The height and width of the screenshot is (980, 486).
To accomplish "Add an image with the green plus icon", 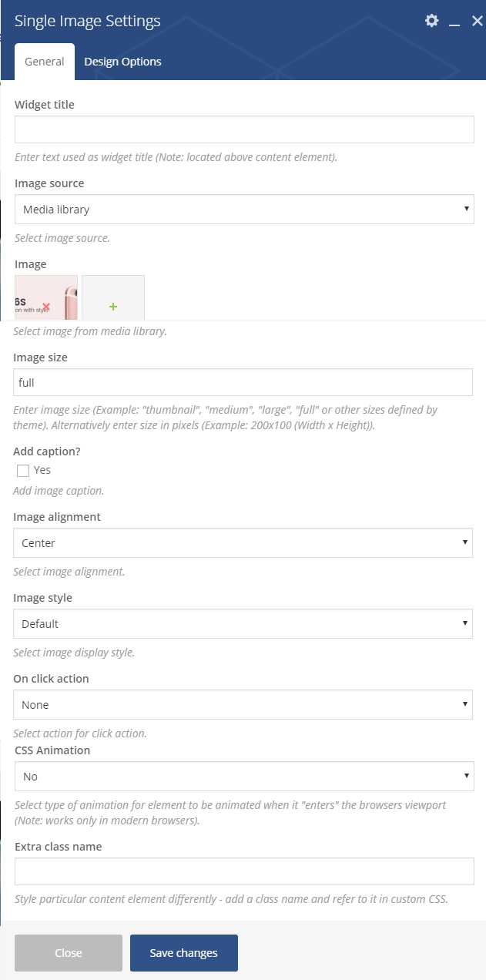I will [x=113, y=307].
